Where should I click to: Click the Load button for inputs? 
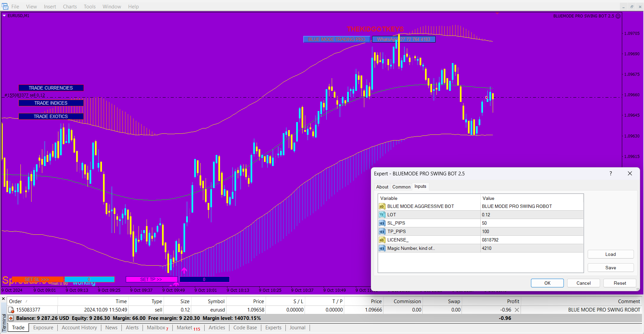(610, 254)
